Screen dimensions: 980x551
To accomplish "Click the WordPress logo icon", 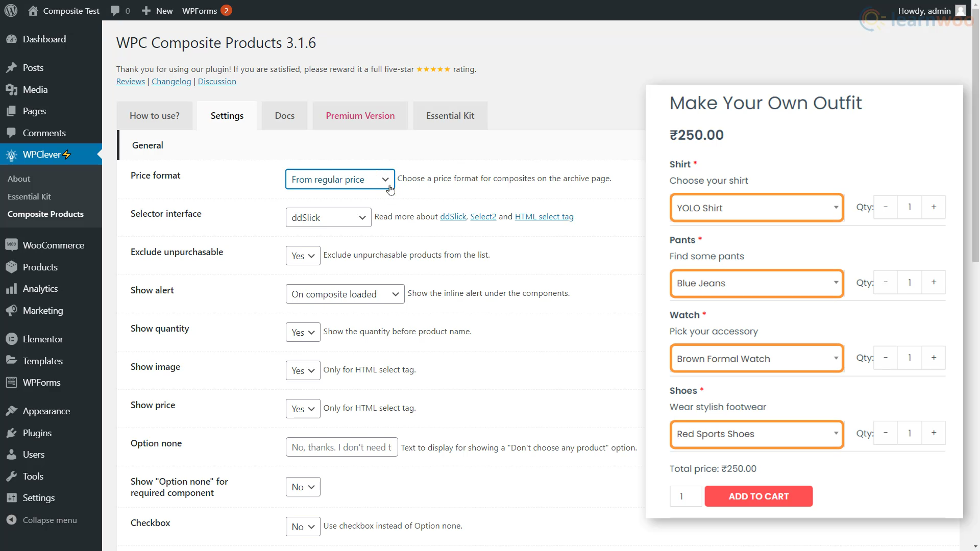I will pyautogui.click(x=11, y=10).
